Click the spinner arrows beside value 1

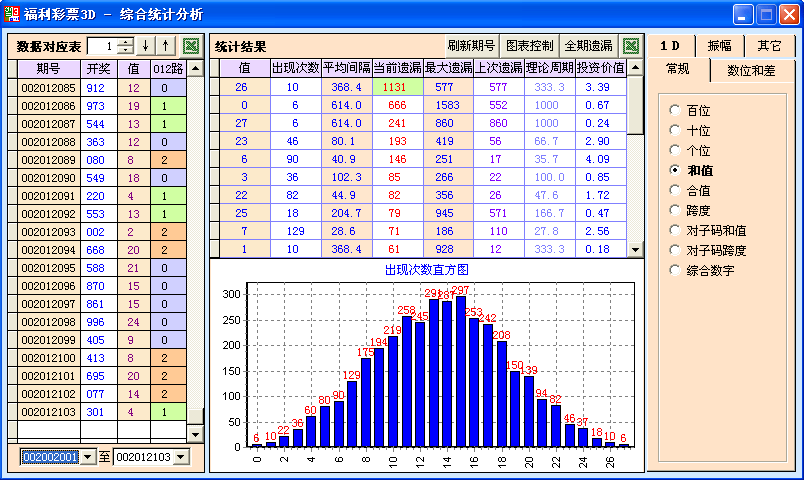pyautogui.click(x=124, y=46)
